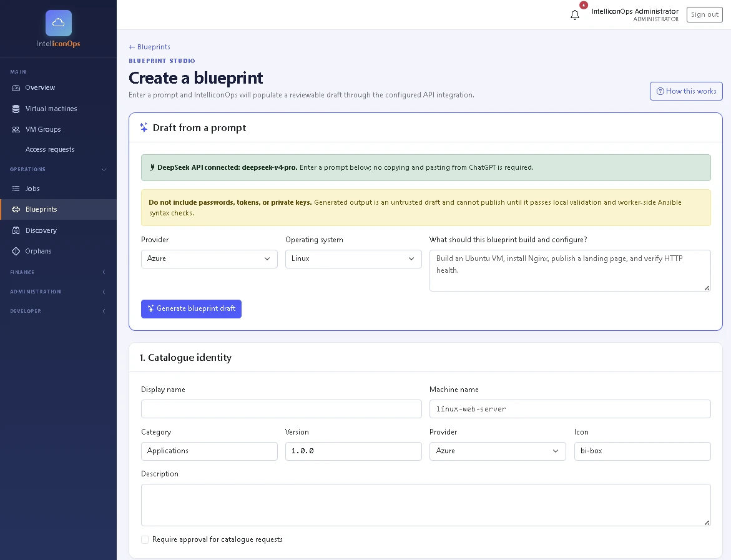The height and width of the screenshot is (560, 731).
Task: Click the BLUEPRINT STUDIO label
Action: (x=162, y=61)
